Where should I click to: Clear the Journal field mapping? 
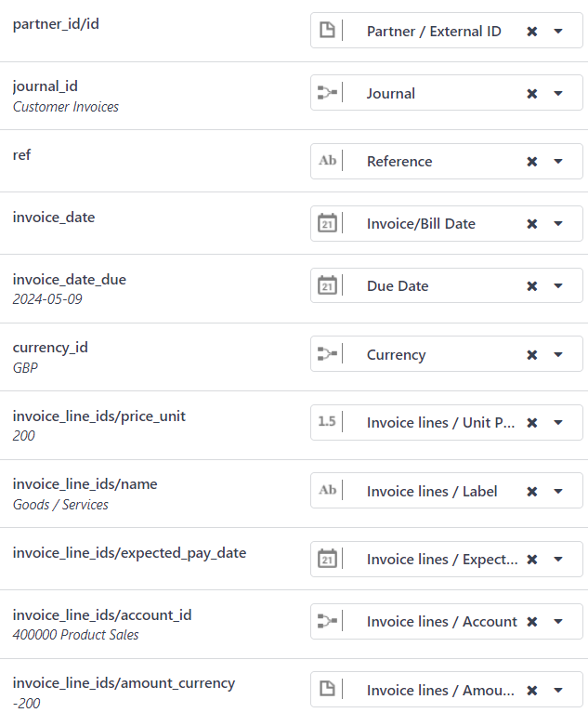[532, 94]
